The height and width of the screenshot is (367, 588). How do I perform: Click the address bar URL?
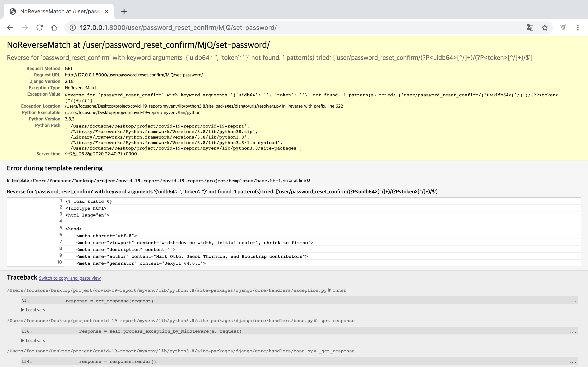click(x=178, y=28)
